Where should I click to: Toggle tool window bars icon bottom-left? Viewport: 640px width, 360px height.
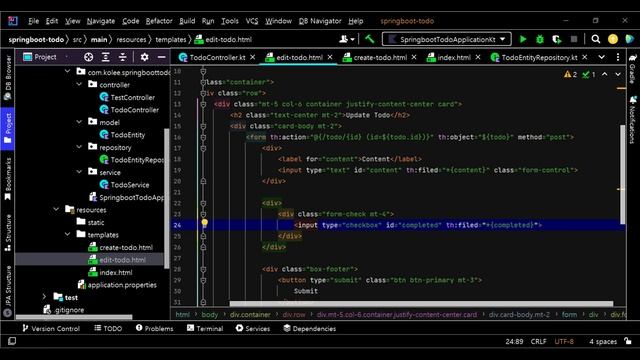(12, 341)
